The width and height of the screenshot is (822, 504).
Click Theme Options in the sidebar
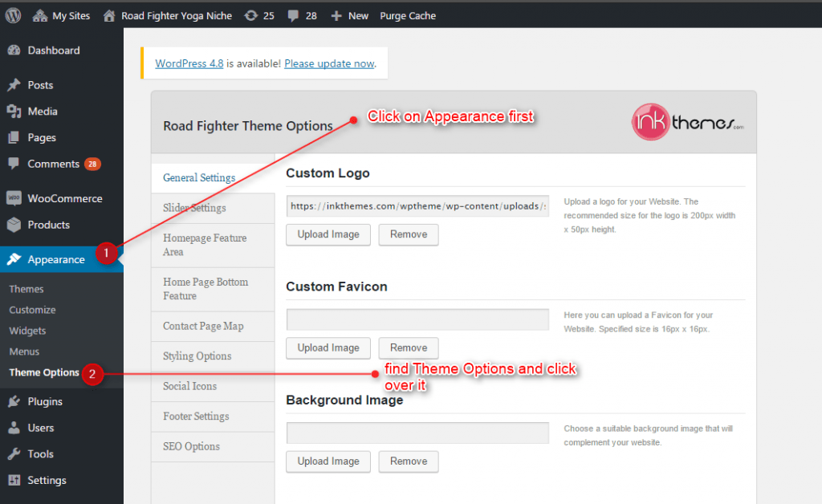pos(44,372)
